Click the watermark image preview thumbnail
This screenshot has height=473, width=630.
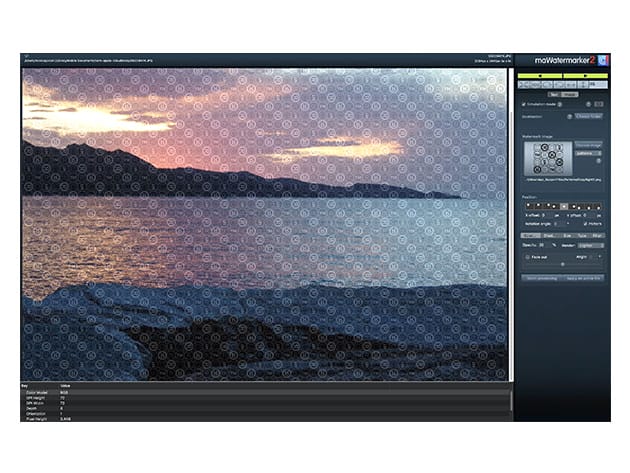pyautogui.click(x=547, y=158)
